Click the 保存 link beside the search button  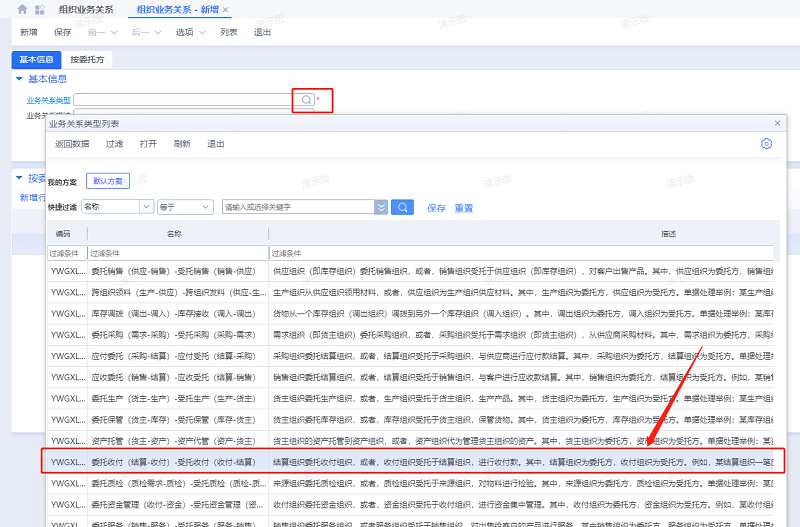pos(436,208)
